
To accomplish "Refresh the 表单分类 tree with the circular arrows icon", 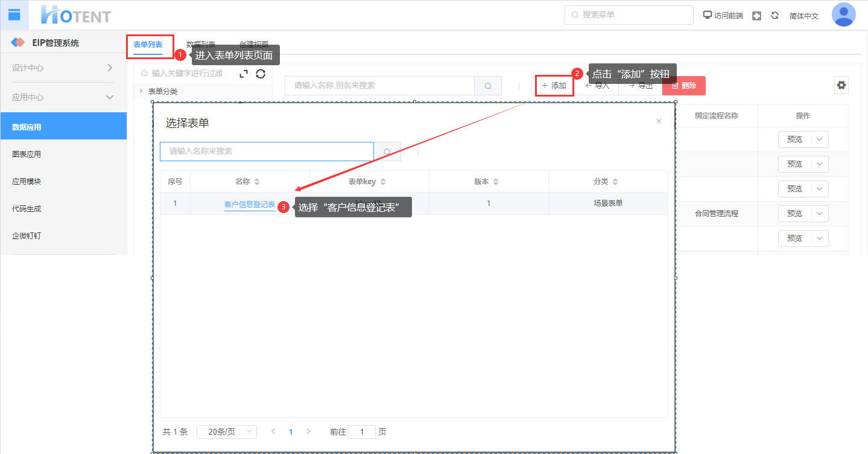I will [261, 74].
